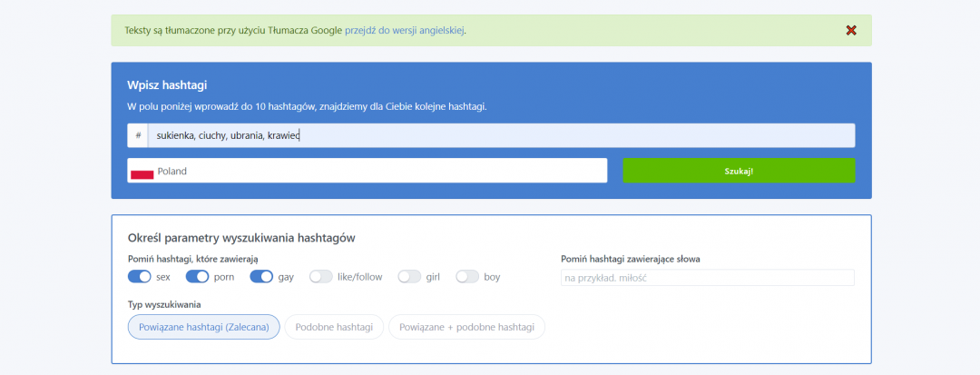
Task: Click the Polish flag icon
Action: click(142, 172)
